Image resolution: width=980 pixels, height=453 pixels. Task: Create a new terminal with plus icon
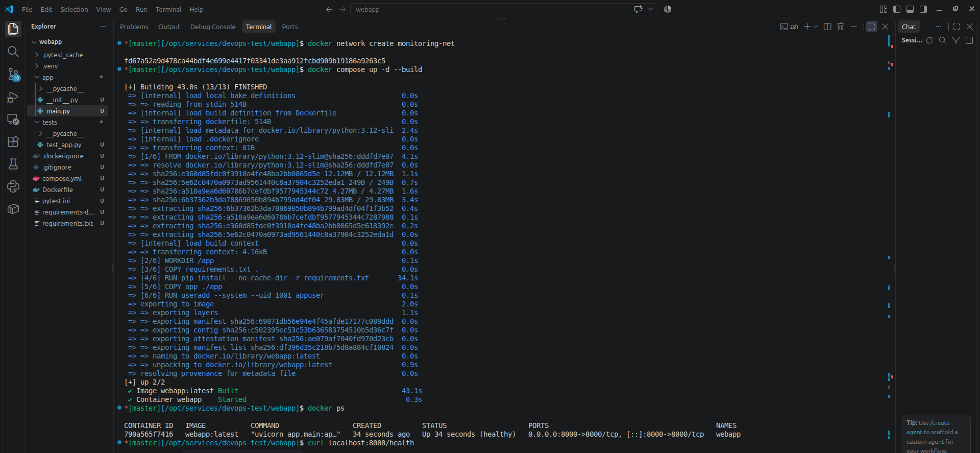pyautogui.click(x=807, y=27)
